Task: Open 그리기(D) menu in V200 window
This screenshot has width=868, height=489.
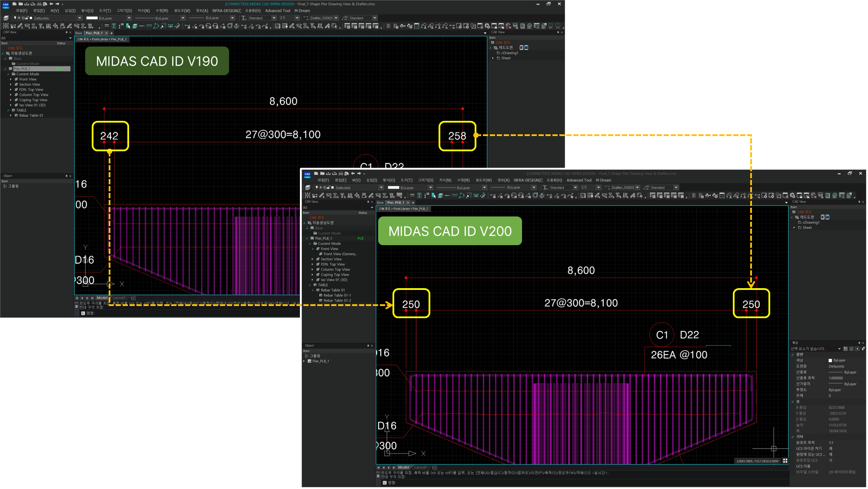Action: click(426, 180)
